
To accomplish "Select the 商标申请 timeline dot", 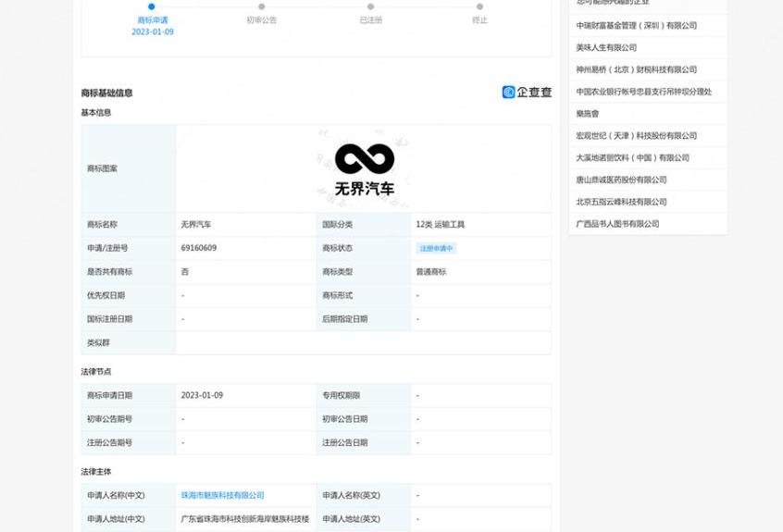I will tap(151, 6).
